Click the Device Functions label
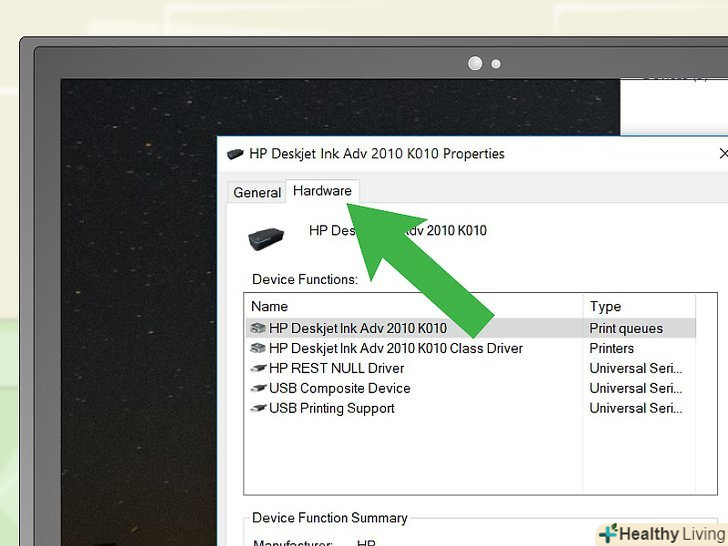This screenshot has width=728, height=546. pos(305,280)
